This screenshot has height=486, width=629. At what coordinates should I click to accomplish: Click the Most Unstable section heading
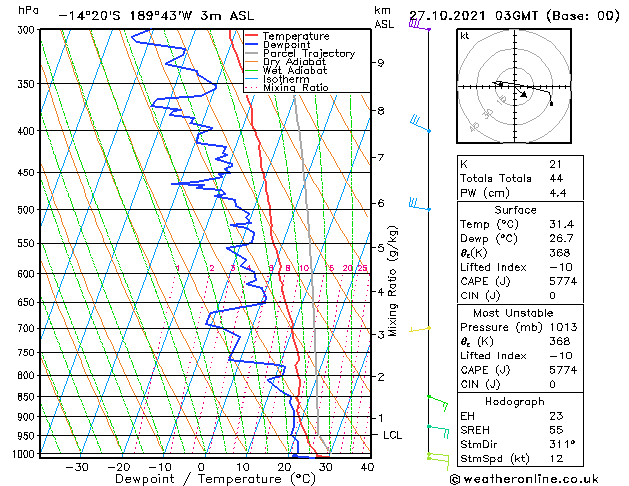coord(513,313)
